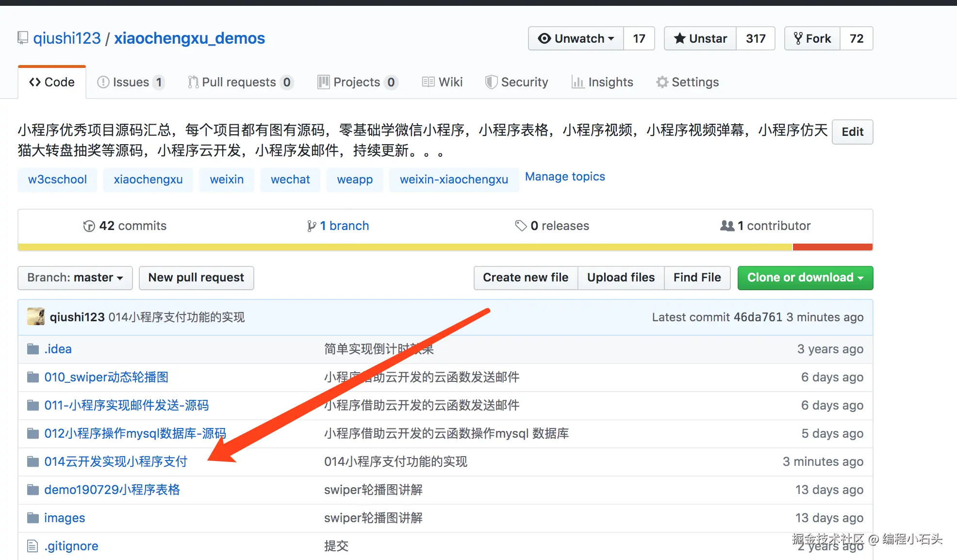Go to the Settings tab
Viewport: 957px width, 560px height.
[687, 82]
